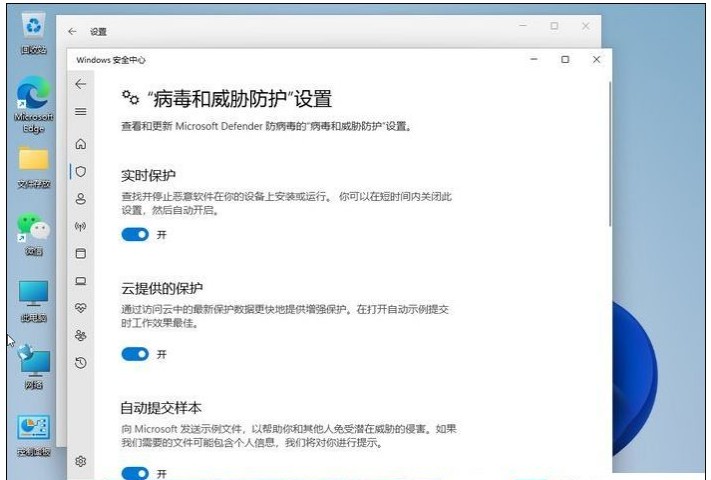Open Device security laptop icon

tap(81, 281)
